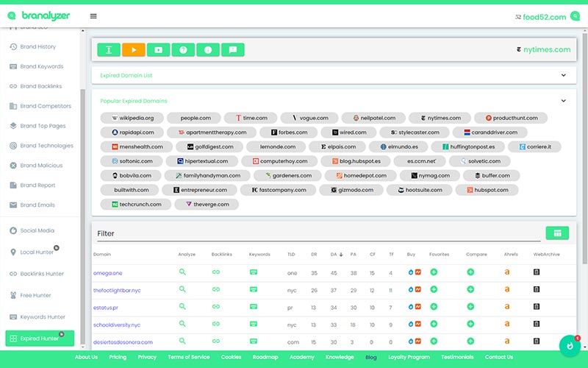Click the main page vertical scrollbar
Image resolution: width=588 pixels, height=368 pixels.
tap(584, 149)
